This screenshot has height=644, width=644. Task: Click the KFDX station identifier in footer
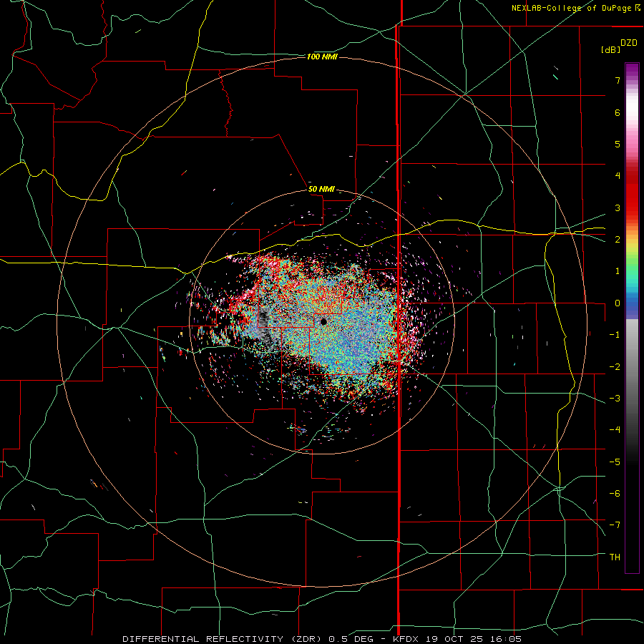(407, 639)
